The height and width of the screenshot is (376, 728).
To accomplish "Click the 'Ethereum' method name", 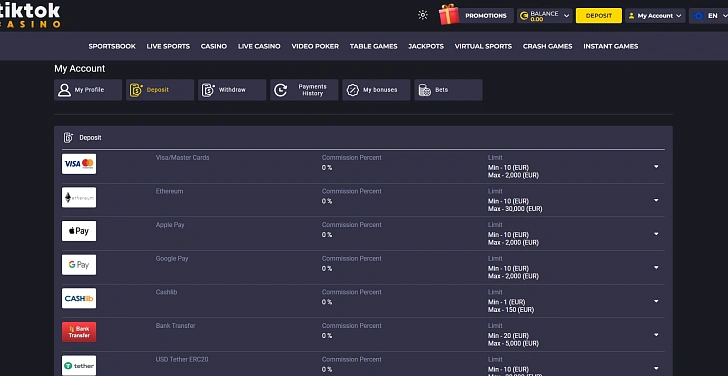I will pos(169,191).
